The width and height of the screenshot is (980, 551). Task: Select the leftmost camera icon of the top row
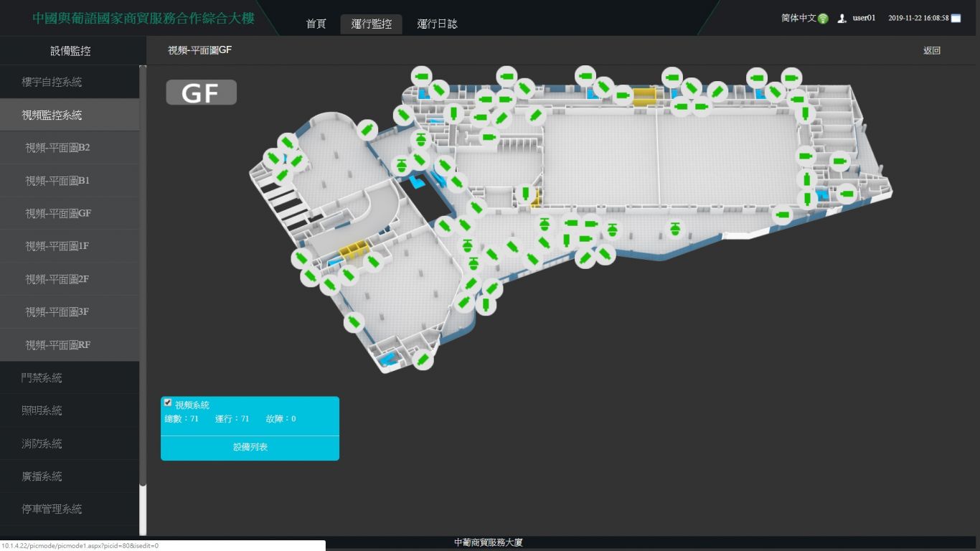click(x=421, y=75)
